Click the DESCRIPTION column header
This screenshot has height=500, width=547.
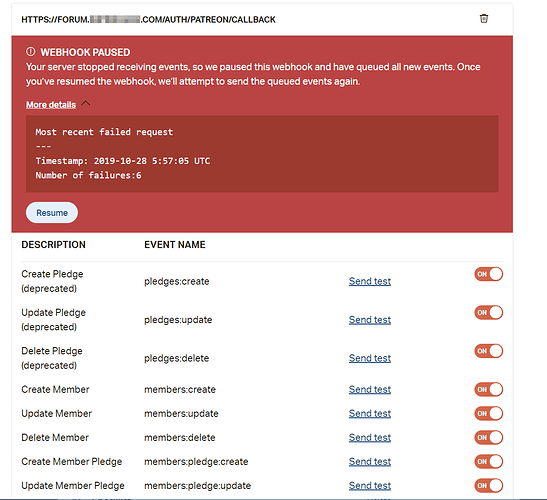[53, 245]
